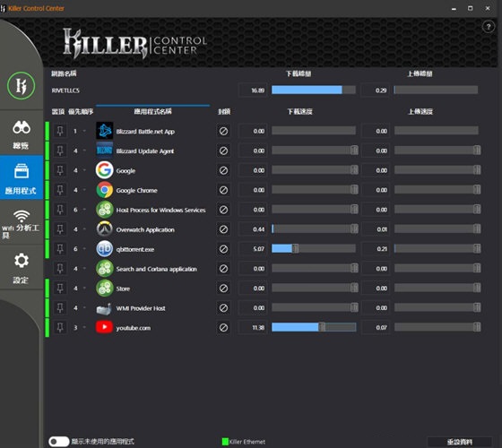Click the Google Chrome app icon
This screenshot has height=448, width=502.
pos(104,190)
